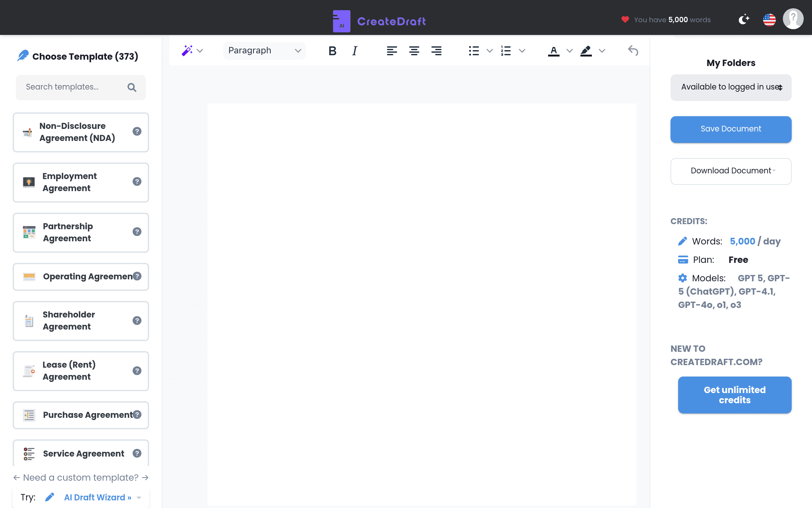Toggle dark mode moon icon
Screen dimensions: 812x508
point(744,19)
